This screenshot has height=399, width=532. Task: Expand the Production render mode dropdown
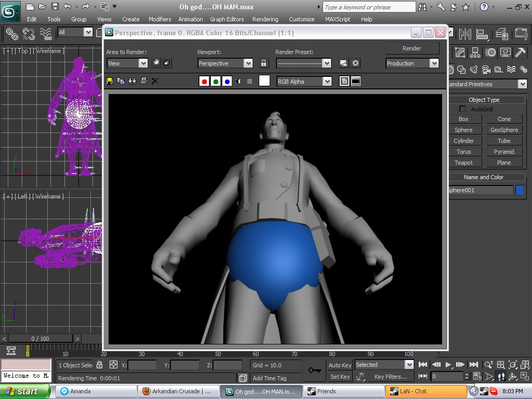(x=434, y=63)
